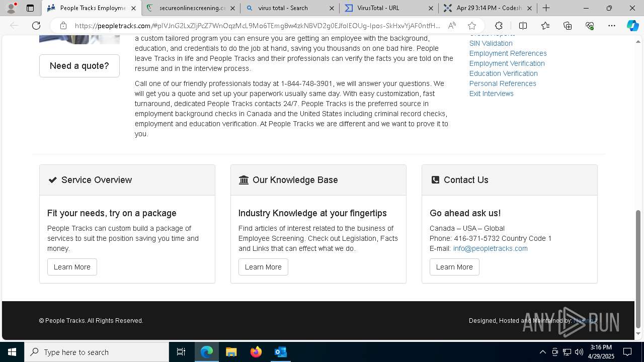Open Outlook from the taskbar
Viewport: 644px width, 362px height.
pos(281,352)
